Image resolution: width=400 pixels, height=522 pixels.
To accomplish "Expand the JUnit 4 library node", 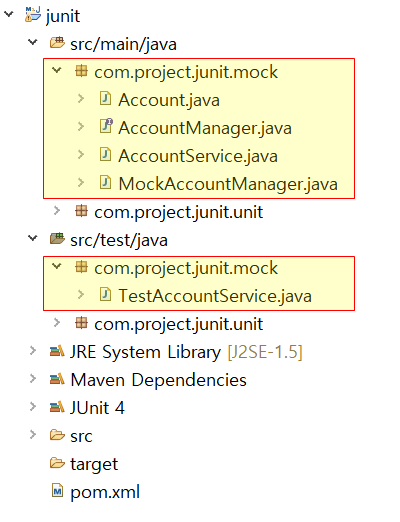I will pos(33,407).
